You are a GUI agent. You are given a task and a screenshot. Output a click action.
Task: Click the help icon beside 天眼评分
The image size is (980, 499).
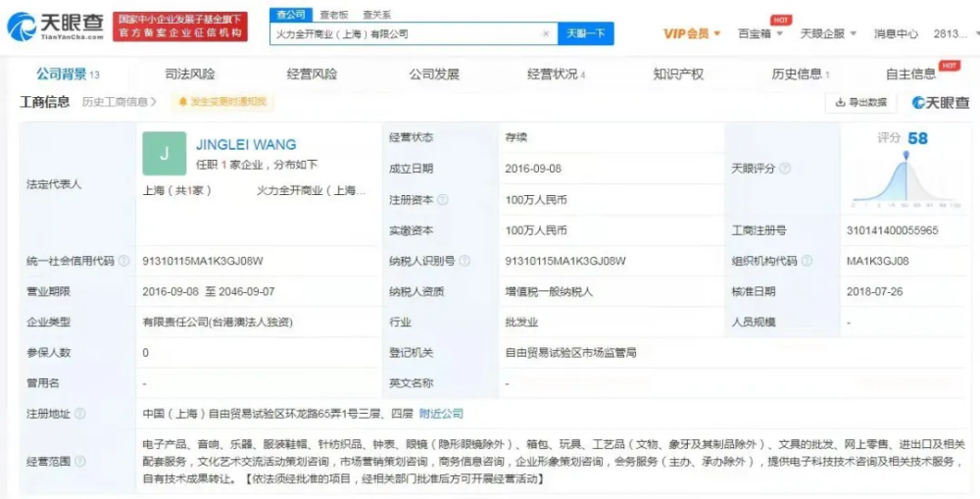tap(785, 169)
